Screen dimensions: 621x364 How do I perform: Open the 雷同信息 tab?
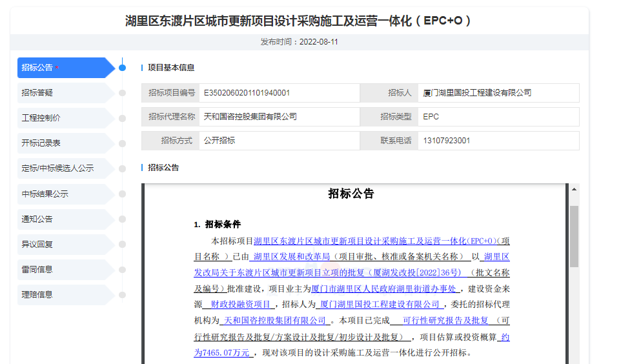(66, 270)
